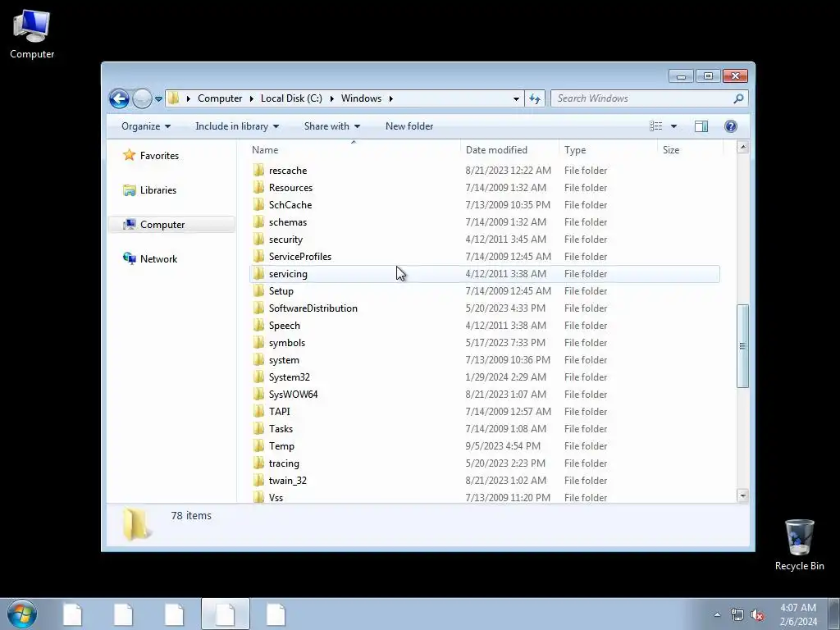Select the Vss folder name
Viewport: 840px width, 630px height.
(276, 498)
